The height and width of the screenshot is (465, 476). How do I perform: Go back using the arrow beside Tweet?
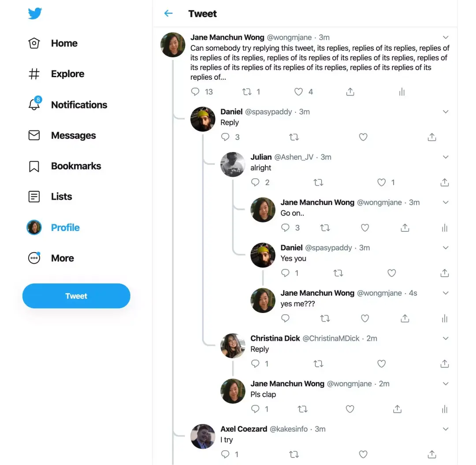[168, 13]
